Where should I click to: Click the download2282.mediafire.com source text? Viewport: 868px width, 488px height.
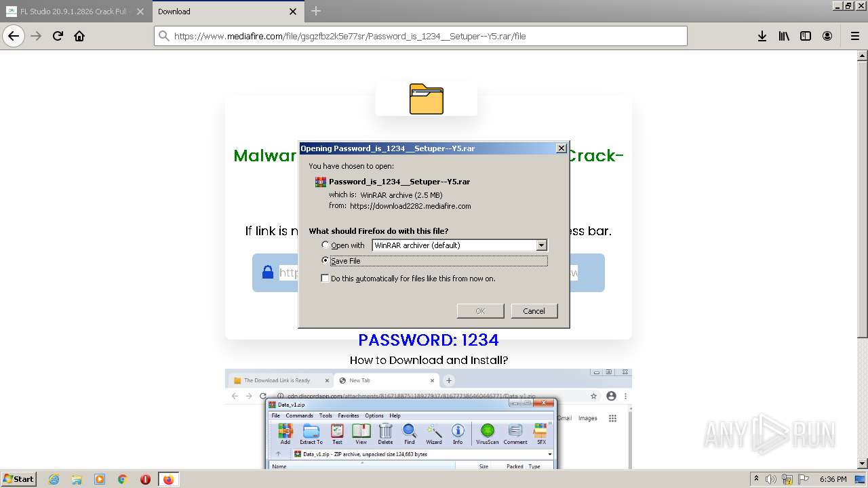pyautogui.click(x=410, y=206)
